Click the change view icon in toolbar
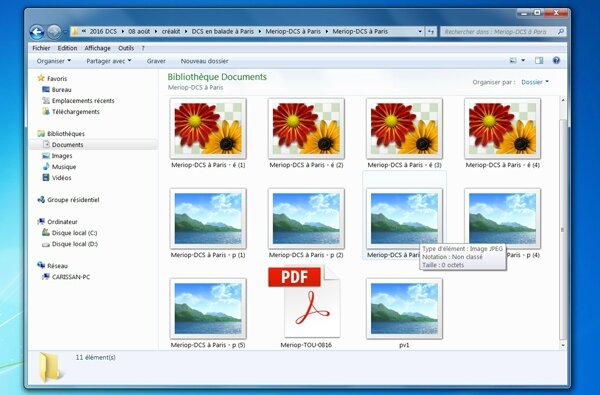The width and height of the screenshot is (600, 395). (513, 60)
